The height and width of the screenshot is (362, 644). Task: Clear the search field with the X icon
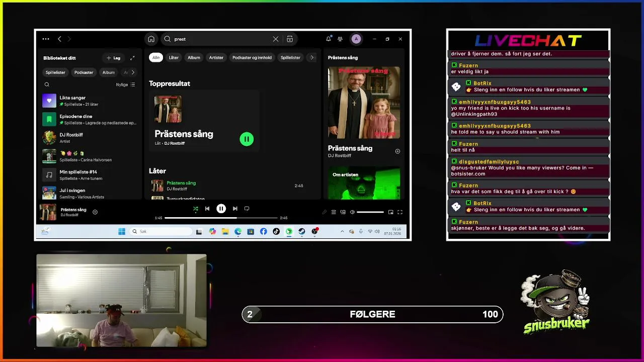[276, 39]
